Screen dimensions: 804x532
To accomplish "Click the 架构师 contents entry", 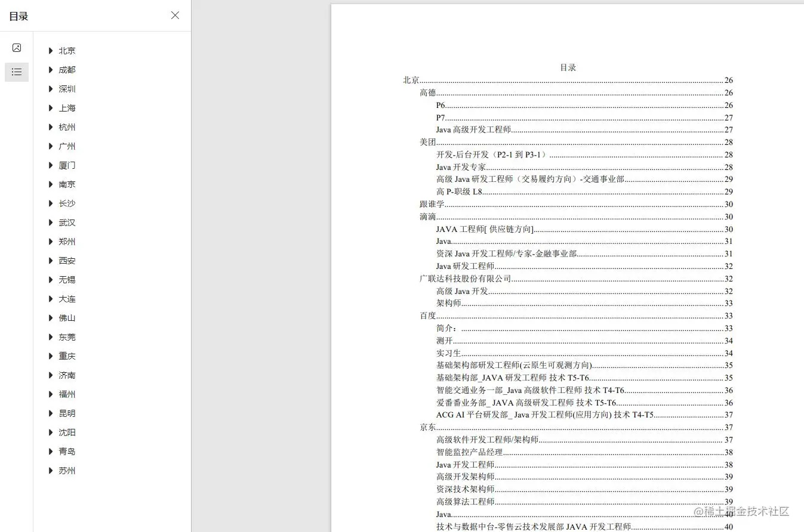I will 585,303.
